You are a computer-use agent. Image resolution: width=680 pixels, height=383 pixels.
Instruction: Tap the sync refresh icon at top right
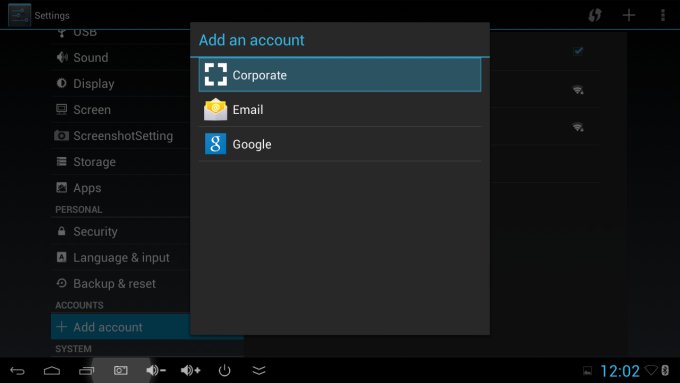pos(595,15)
